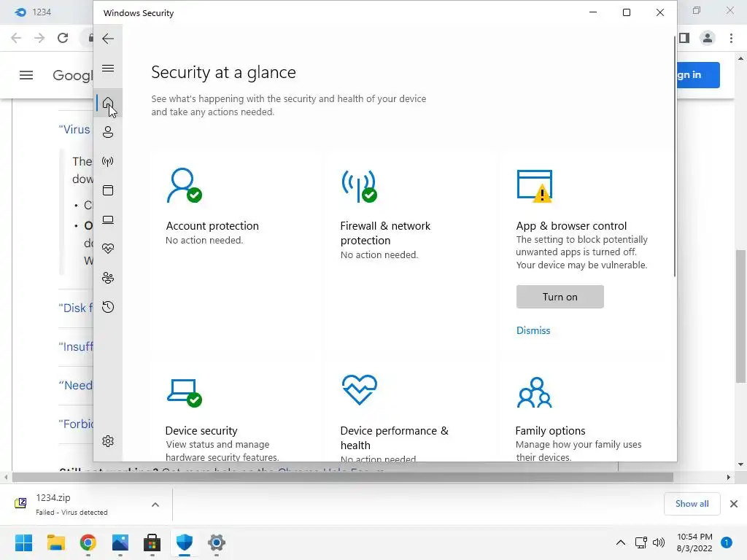The height and width of the screenshot is (560, 747).
Task: Open Firewall & network sidebar icon
Action: pyautogui.click(x=108, y=161)
